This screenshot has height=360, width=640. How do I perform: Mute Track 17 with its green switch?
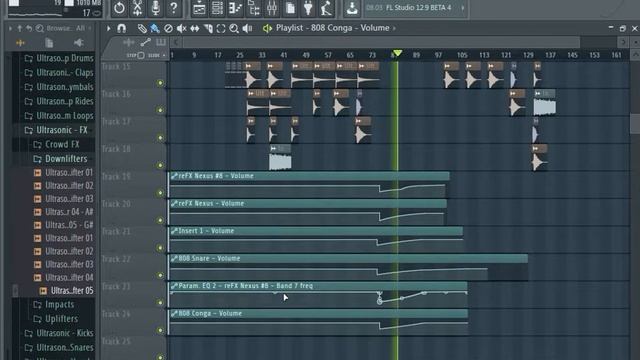160,138
